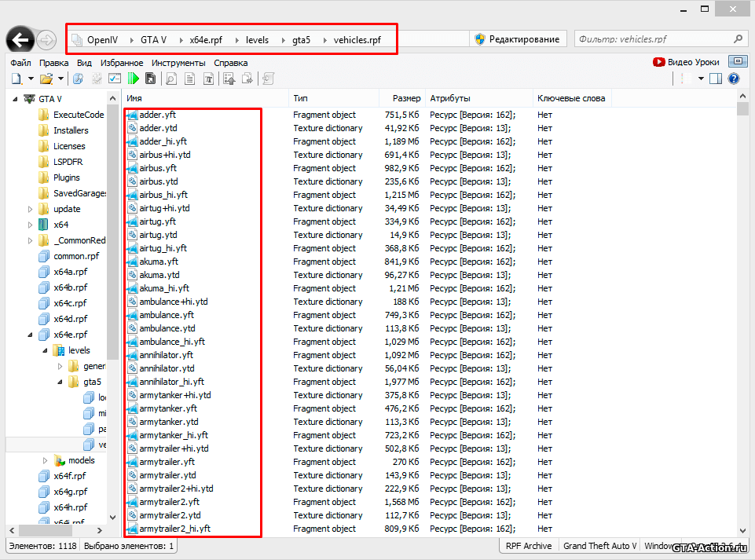Expand the x64 node in tree
Viewport: 755px width, 560px height.
click(31, 225)
